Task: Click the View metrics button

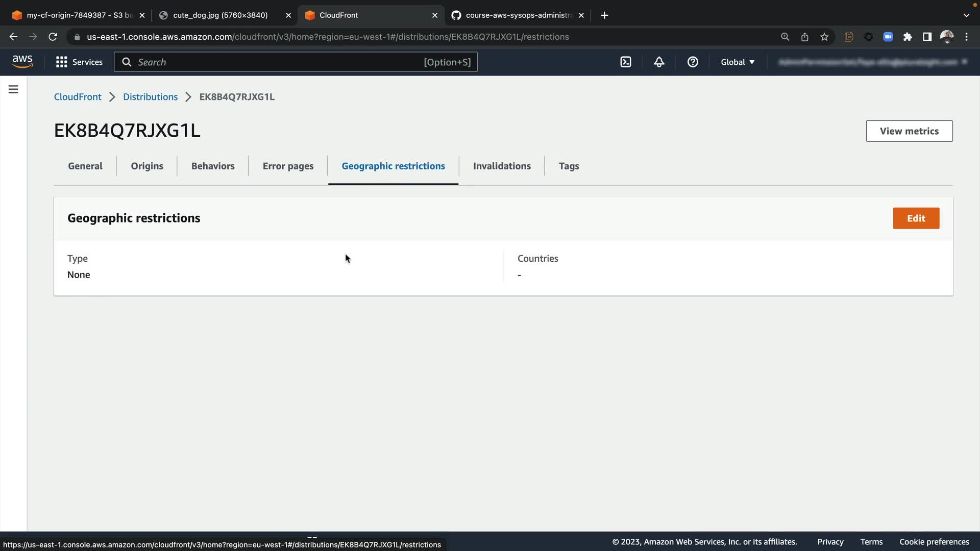Action: 909,131
